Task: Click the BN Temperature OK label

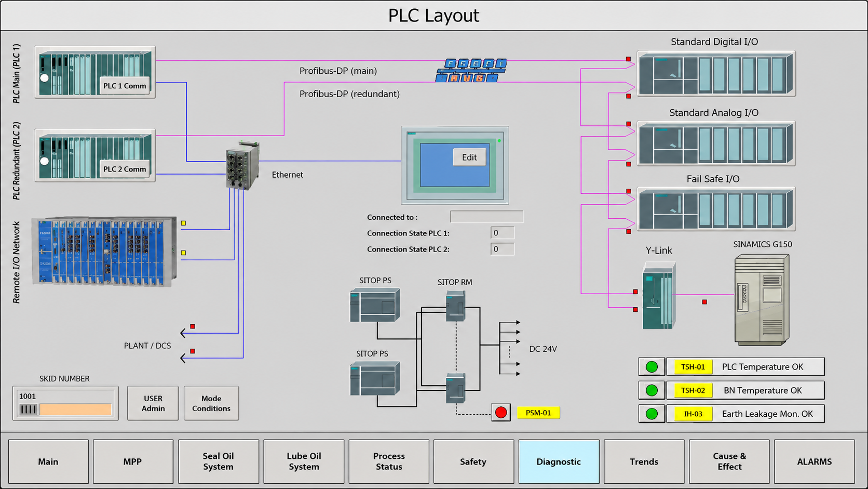Action: click(763, 390)
